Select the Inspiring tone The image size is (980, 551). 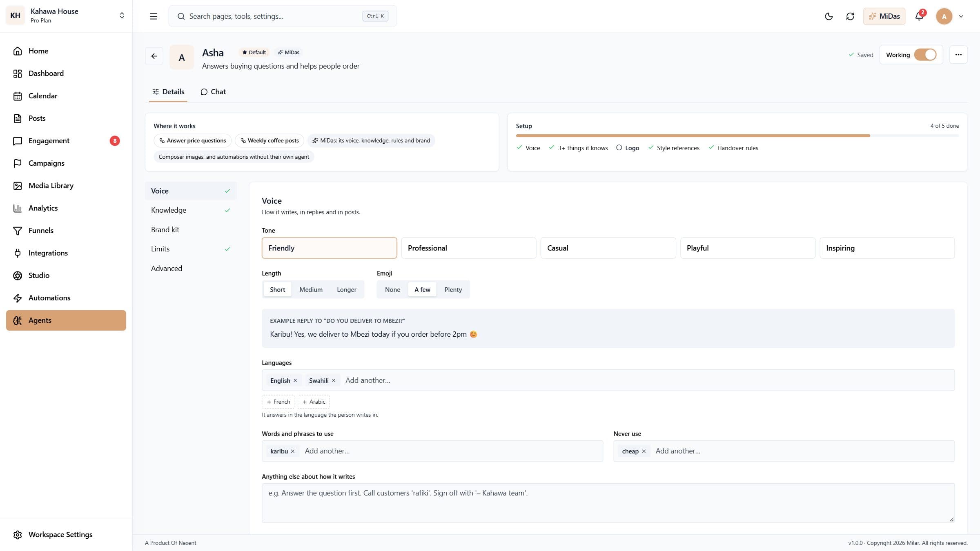click(x=887, y=248)
